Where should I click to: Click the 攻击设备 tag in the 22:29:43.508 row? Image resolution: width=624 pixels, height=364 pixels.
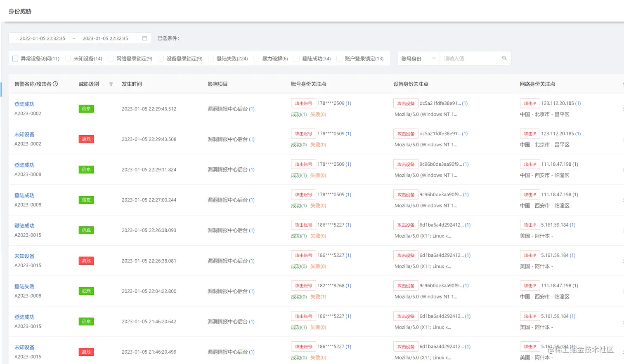click(x=406, y=134)
